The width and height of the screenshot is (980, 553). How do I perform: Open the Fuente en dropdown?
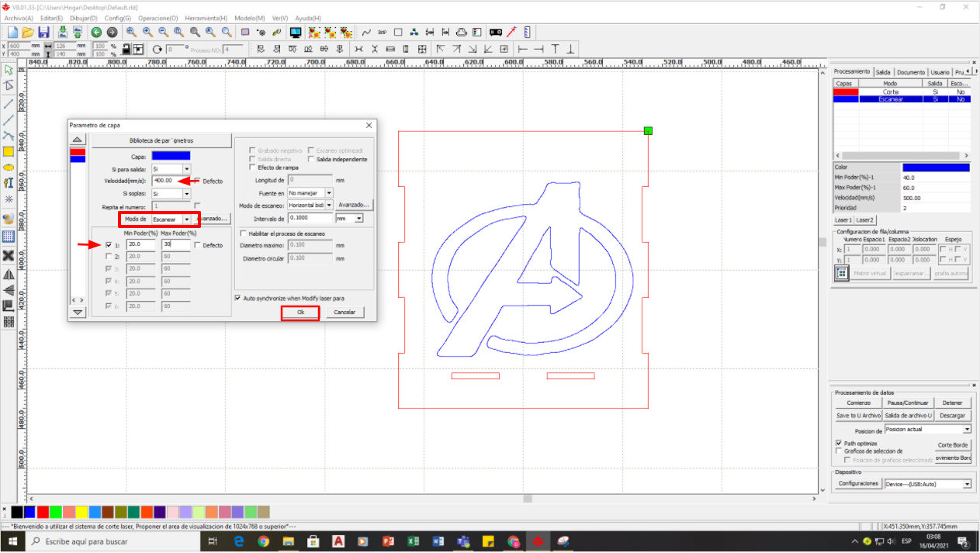(329, 193)
